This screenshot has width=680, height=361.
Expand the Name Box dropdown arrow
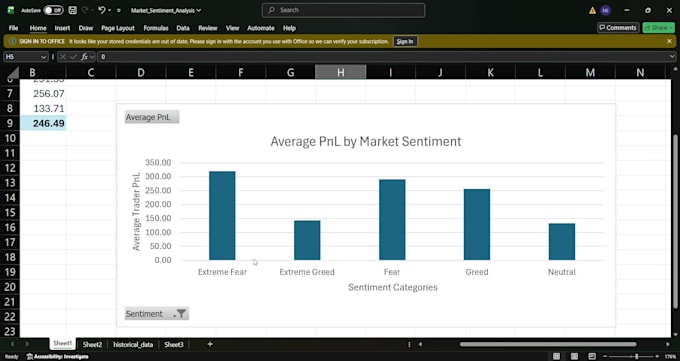point(43,57)
